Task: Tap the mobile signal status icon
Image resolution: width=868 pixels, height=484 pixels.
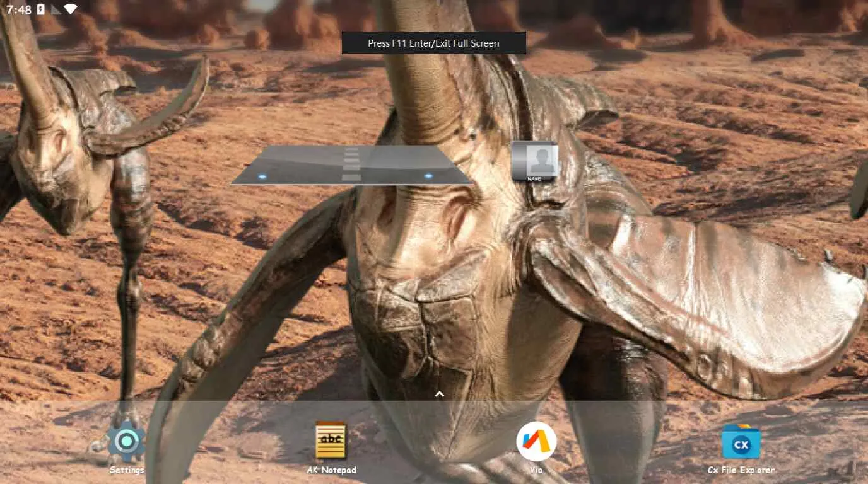Action: click(55, 9)
